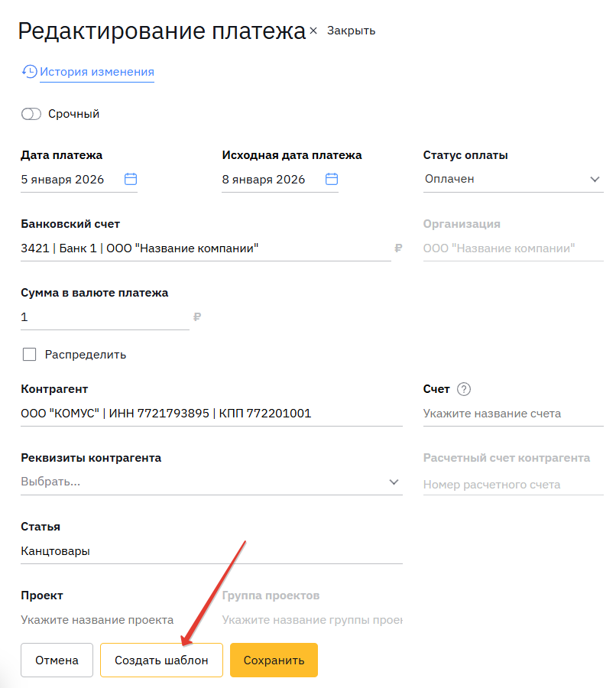Click ruble icon beside payment amount

197,317
